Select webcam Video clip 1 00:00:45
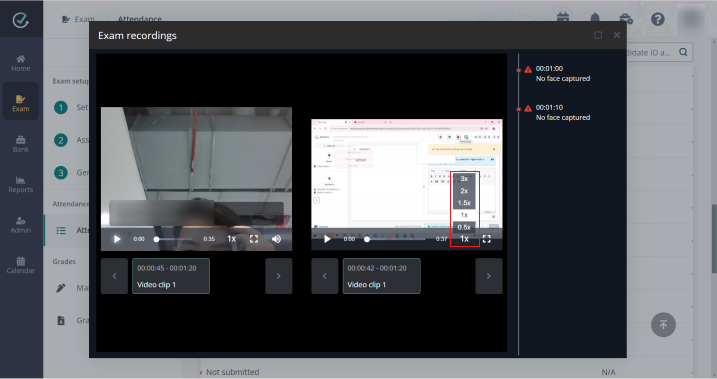Screen dimensions: 717x379 pos(171,276)
